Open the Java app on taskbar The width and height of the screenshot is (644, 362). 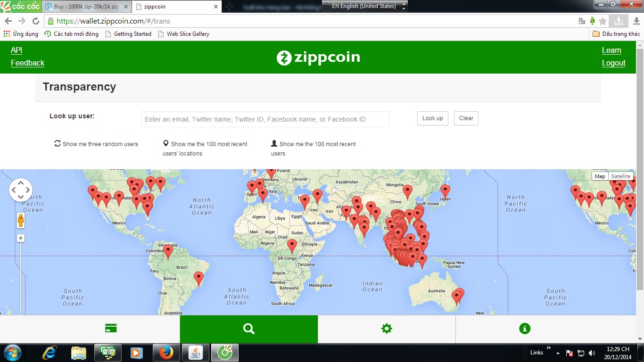[195, 353]
